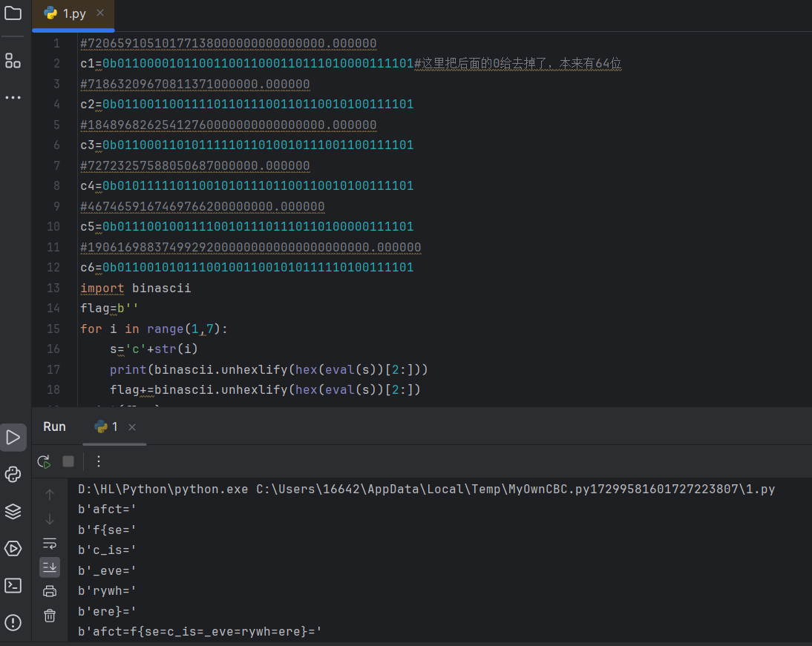
Task: Show more tool windows ellipsis
Action: point(13,97)
